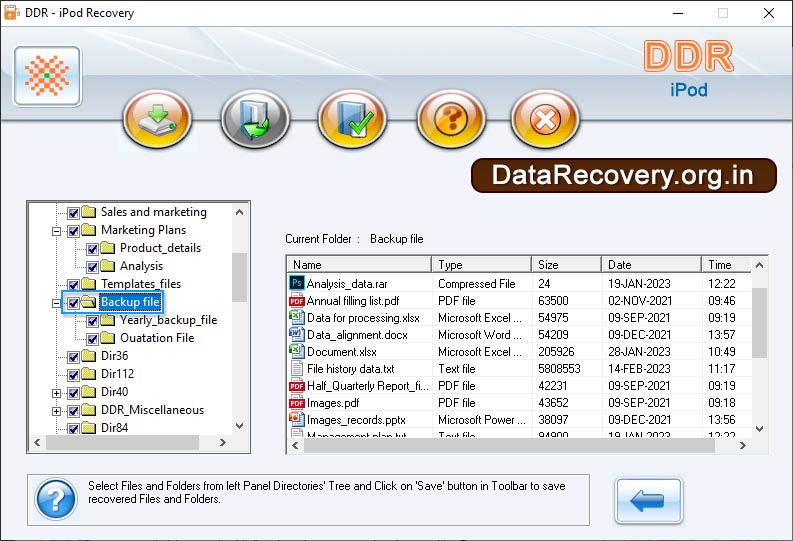Click the folder tree scroll down arrow
The height and width of the screenshot is (541, 793).
coord(240,426)
